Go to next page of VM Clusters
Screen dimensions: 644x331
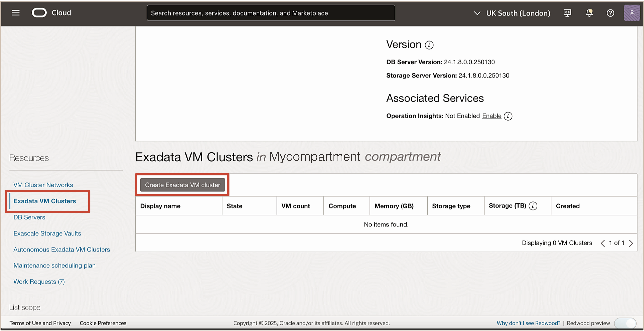[x=631, y=243]
